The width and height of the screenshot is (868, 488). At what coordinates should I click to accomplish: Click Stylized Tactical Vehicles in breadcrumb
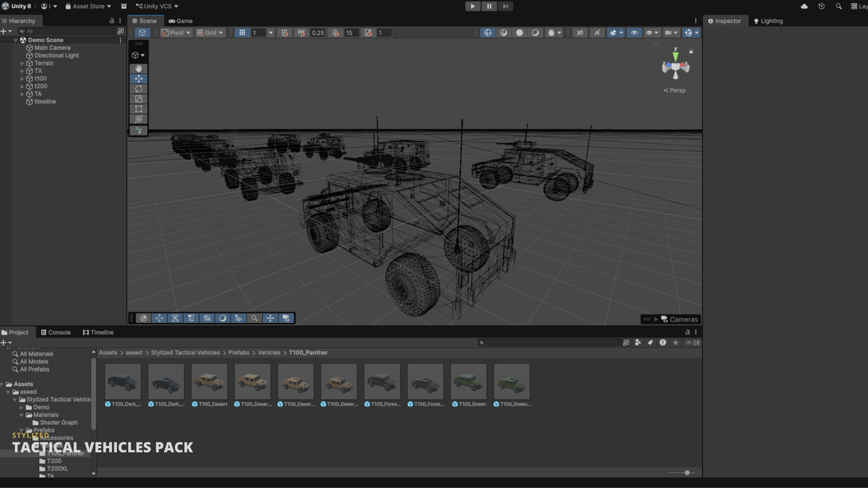pos(185,353)
